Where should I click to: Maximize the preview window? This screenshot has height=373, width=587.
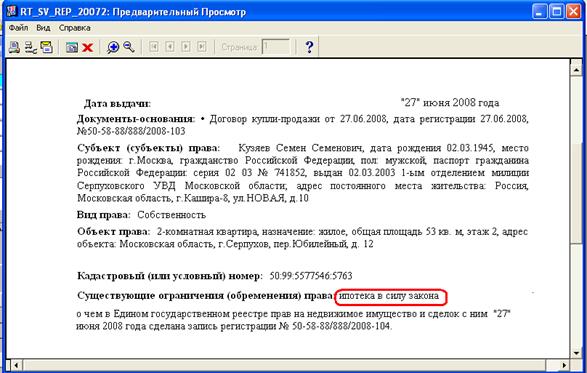556,12
